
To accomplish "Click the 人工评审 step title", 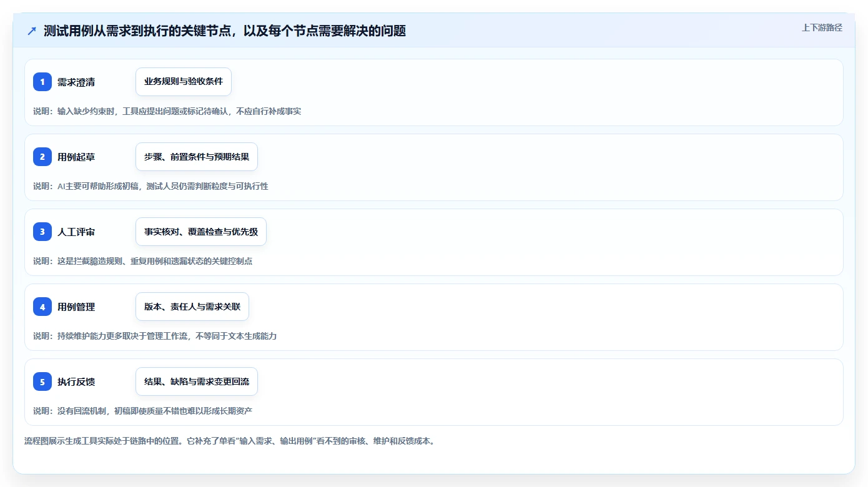I will (x=76, y=232).
